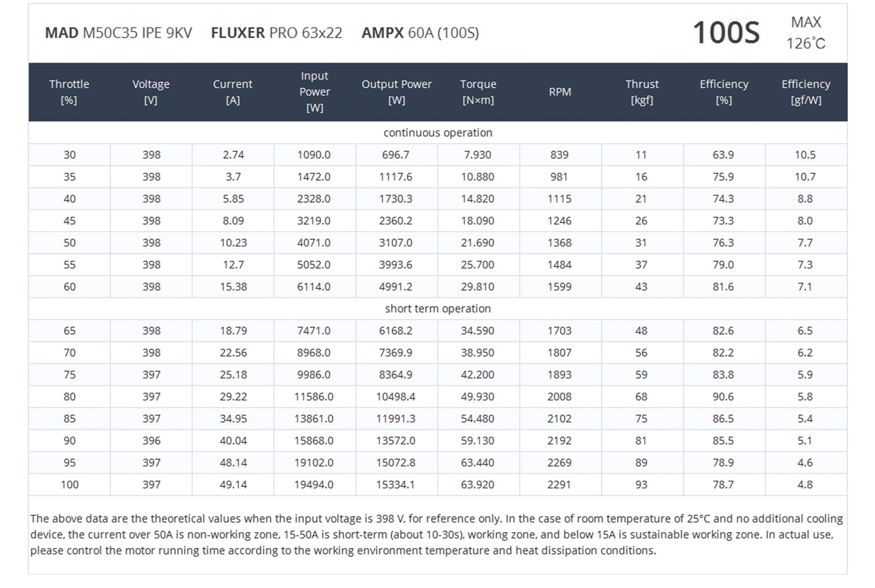Click the 10.7 gf/W efficiency cell
Viewport: 875px width, 588px height.
coord(805,177)
